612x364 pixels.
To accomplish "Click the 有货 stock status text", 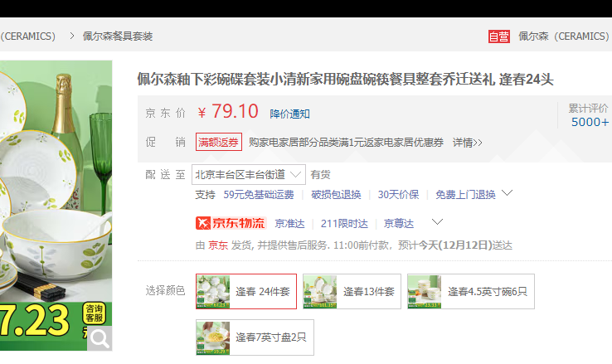I will (320, 174).
